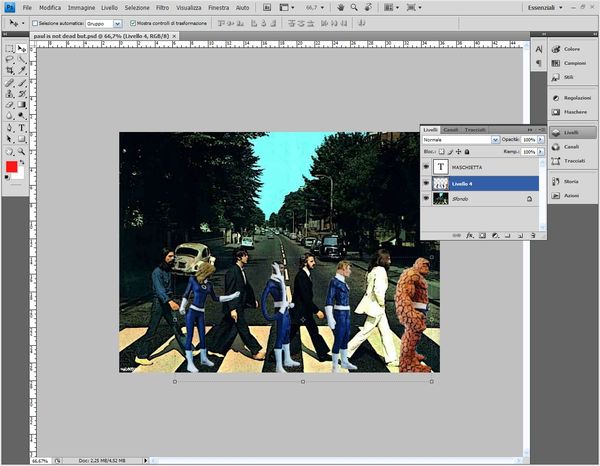This screenshot has width=600, height=466.
Task: Click the Hand tool in application bar
Action: 341,7
